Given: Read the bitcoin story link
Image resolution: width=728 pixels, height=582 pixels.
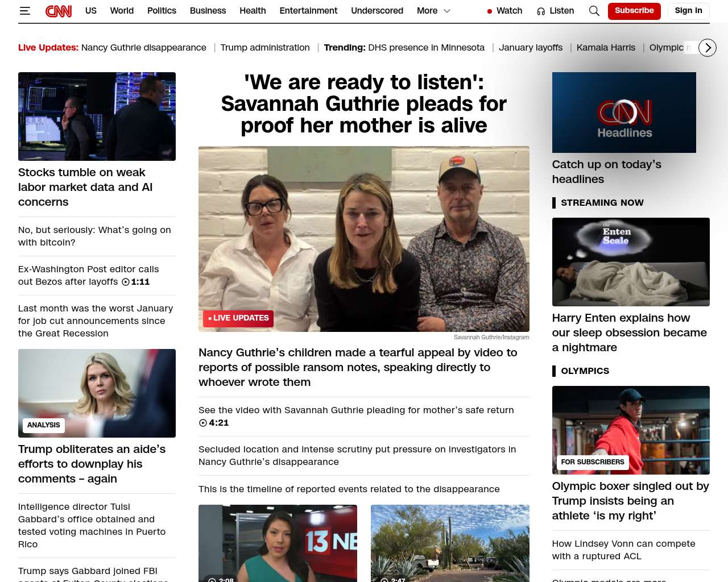Looking at the screenshot, I should (94, 236).
